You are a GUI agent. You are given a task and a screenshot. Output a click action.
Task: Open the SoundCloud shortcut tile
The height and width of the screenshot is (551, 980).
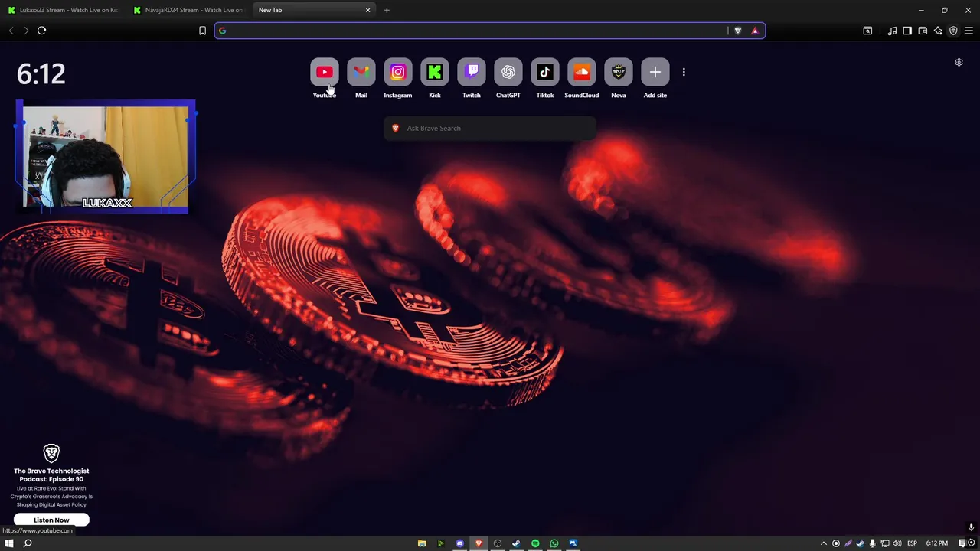581,72
